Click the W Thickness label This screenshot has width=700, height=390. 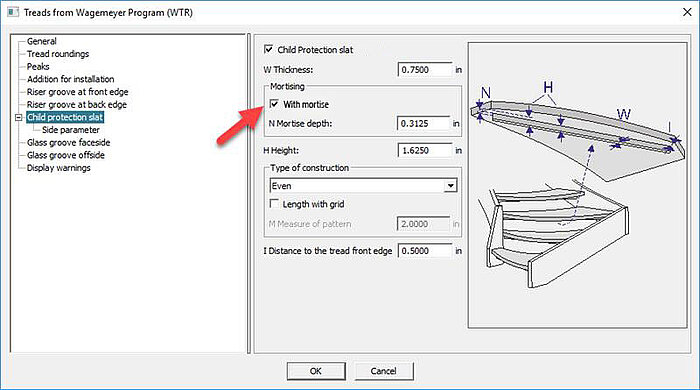[288, 70]
